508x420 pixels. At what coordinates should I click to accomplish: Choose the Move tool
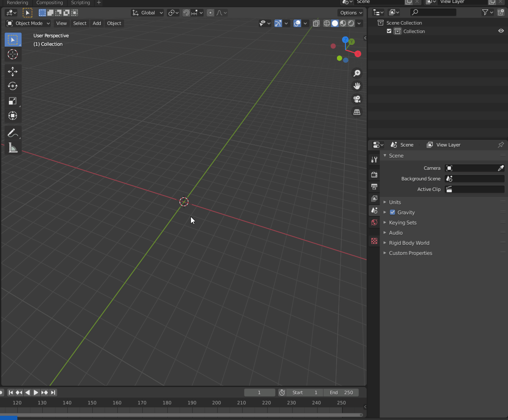click(x=13, y=71)
